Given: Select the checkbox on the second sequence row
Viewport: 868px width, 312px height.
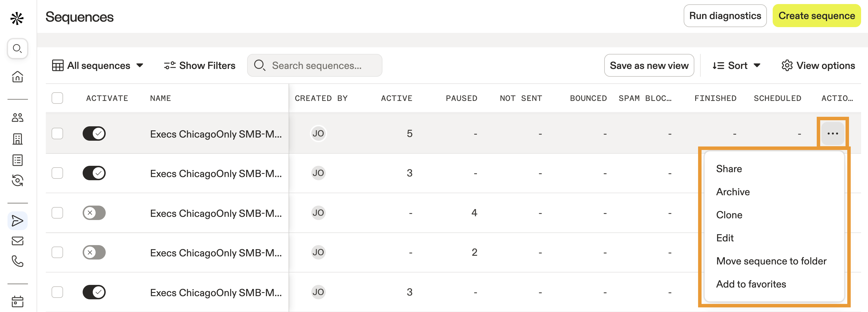Looking at the screenshot, I should [x=57, y=173].
